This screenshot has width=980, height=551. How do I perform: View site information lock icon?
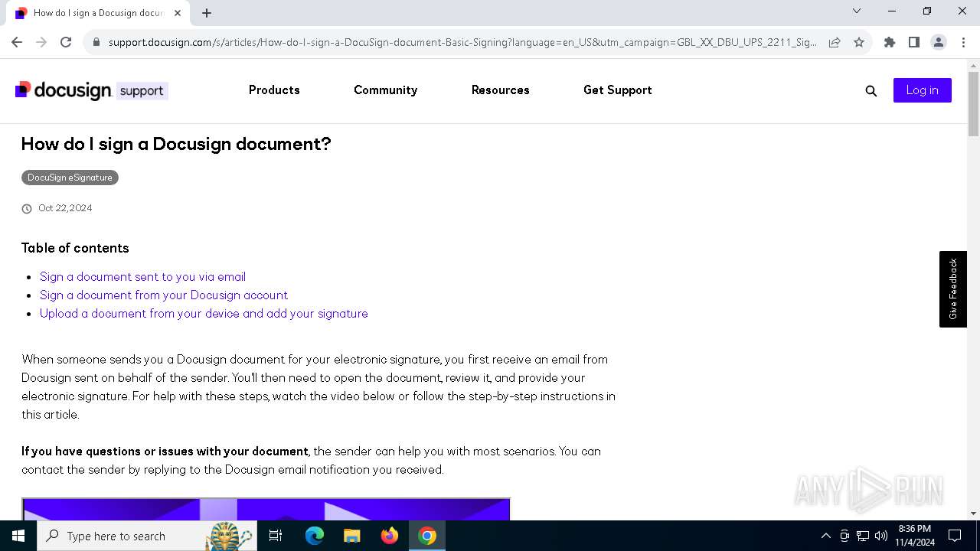96,42
